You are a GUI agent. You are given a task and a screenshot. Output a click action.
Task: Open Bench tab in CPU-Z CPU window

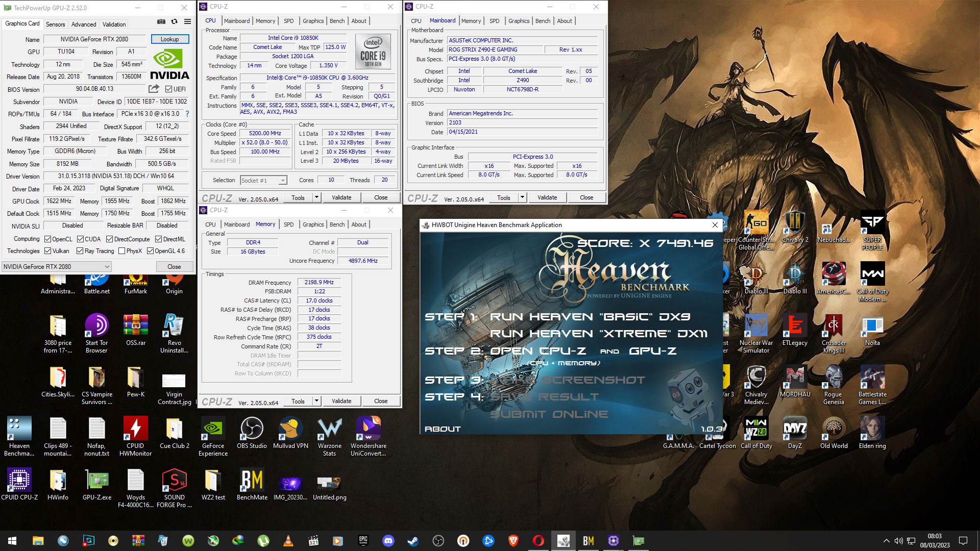(337, 21)
